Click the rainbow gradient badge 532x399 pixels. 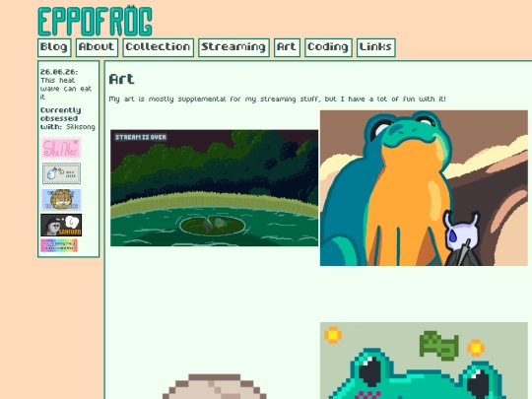[x=59, y=245]
